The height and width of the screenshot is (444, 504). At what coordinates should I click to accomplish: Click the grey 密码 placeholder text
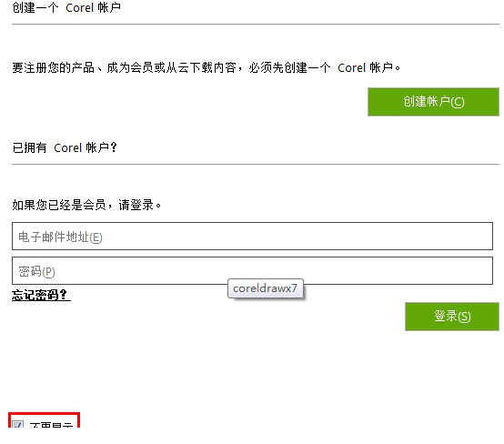pos(30,271)
